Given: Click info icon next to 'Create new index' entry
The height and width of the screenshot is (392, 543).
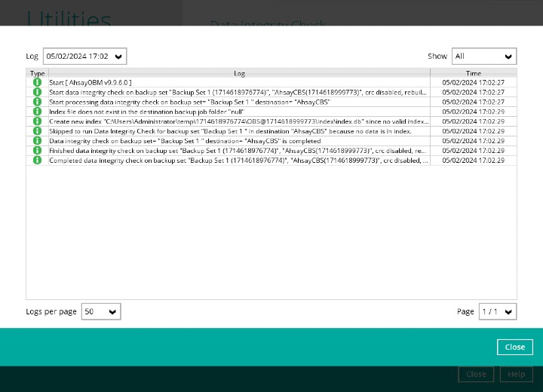Looking at the screenshot, I should [x=37, y=121].
